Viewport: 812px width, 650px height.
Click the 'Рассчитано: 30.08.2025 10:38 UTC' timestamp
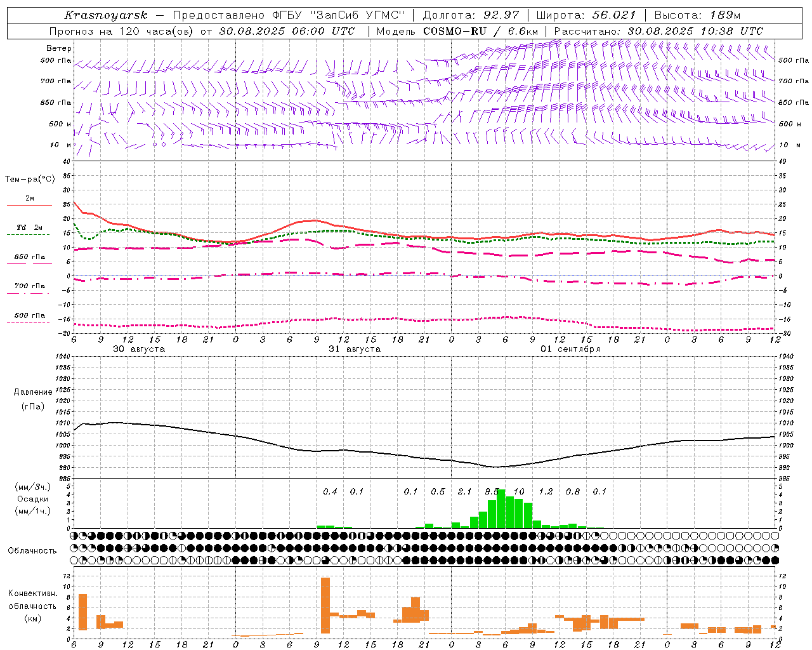pos(658,31)
